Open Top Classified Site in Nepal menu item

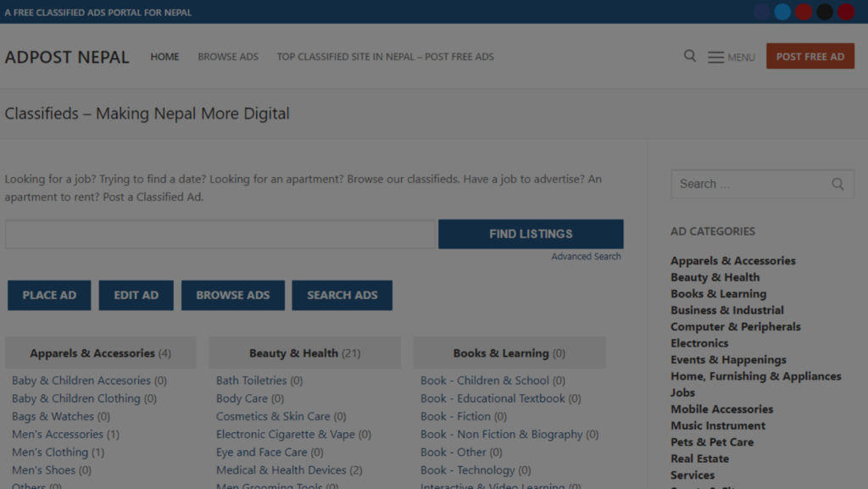(x=386, y=57)
